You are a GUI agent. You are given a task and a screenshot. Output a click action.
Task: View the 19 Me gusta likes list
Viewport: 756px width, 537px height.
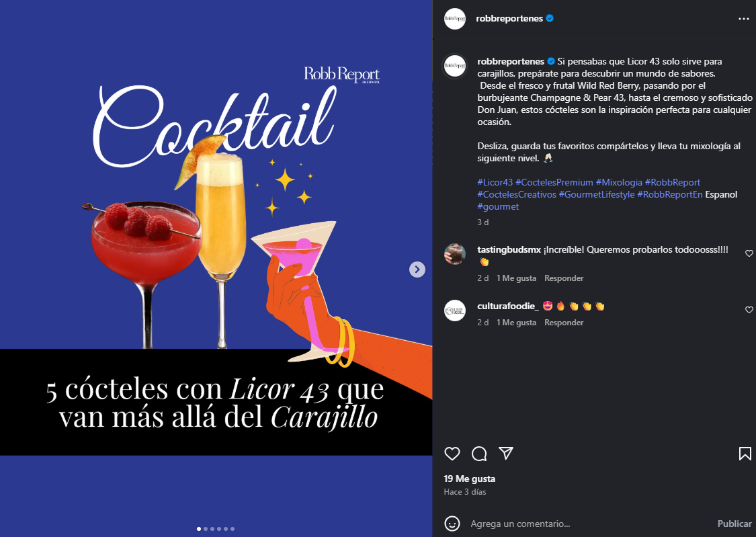click(x=469, y=479)
